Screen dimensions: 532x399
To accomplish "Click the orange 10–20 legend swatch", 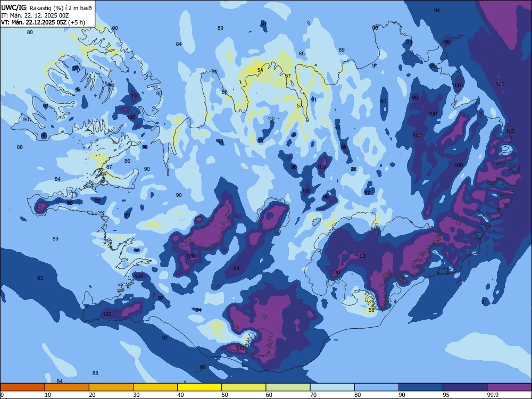I will pos(67,387).
